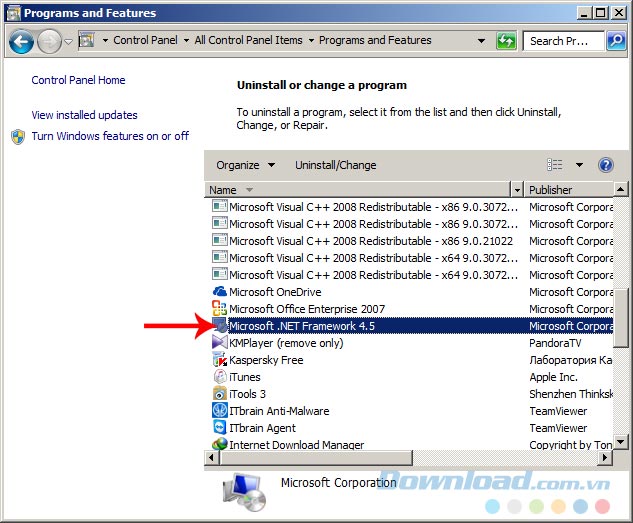The image size is (633, 523).
Task: Open the address bar history dropdown
Action: click(x=482, y=41)
